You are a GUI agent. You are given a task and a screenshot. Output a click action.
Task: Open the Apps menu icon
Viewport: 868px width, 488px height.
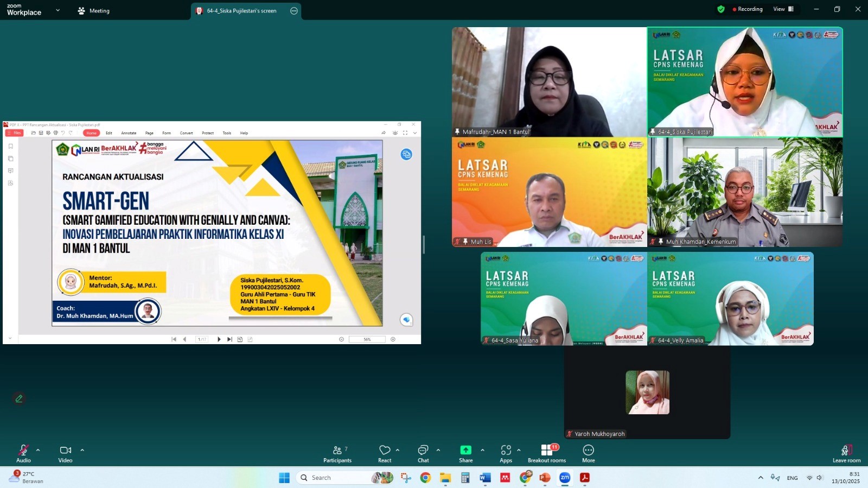pos(506,450)
